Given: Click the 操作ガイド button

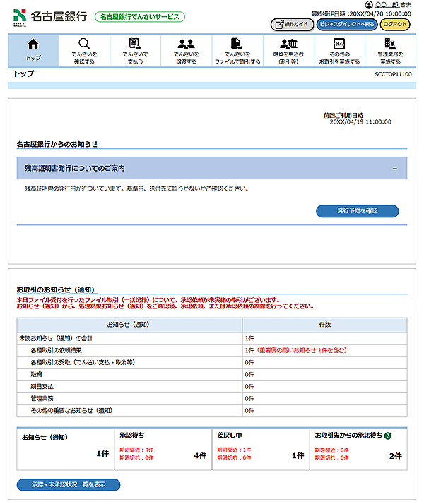Looking at the screenshot, I should [x=292, y=24].
